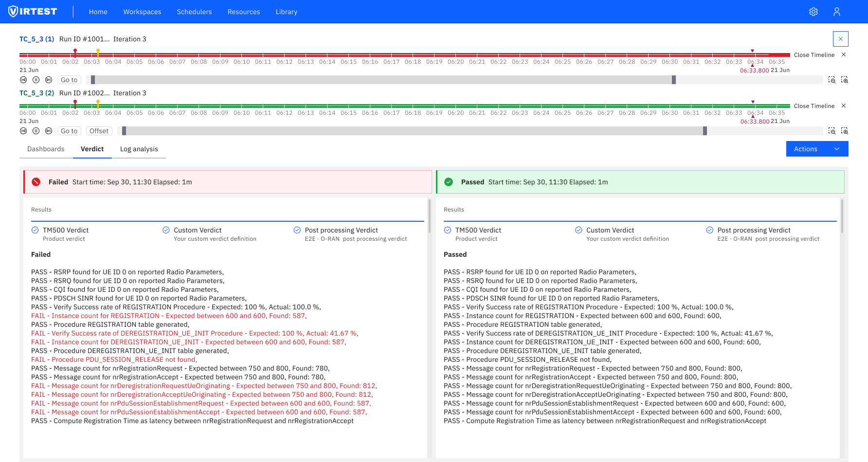This screenshot has height=462, width=868.
Task: Skip forward on the TC_5_3 (2) timeline
Action: 48,130
